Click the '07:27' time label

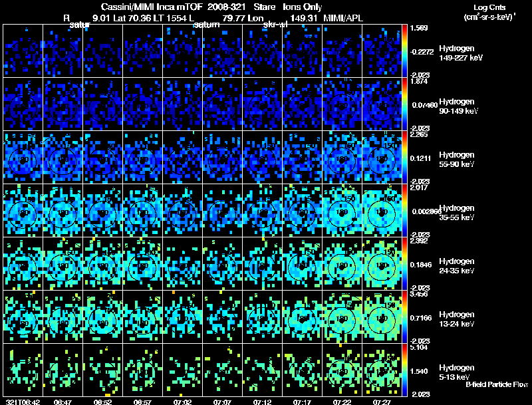(x=382, y=402)
